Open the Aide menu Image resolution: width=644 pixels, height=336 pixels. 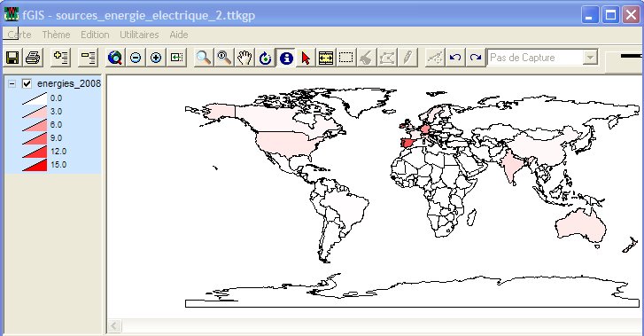(179, 35)
